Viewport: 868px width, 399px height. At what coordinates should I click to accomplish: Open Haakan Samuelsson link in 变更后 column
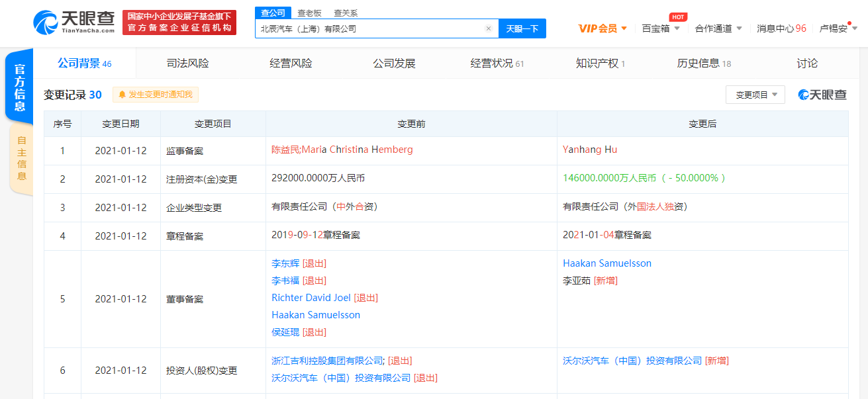click(607, 263)
